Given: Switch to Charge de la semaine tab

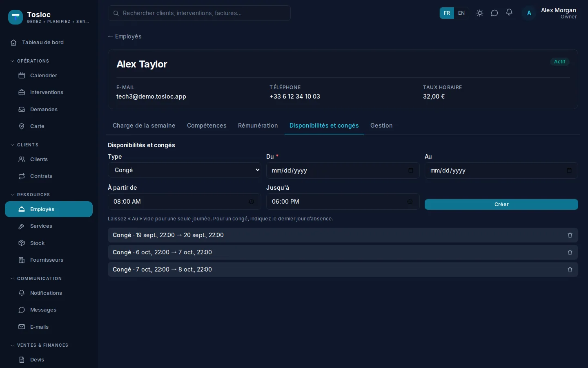Looking at the screenshot, I should (x=144, y=126).
